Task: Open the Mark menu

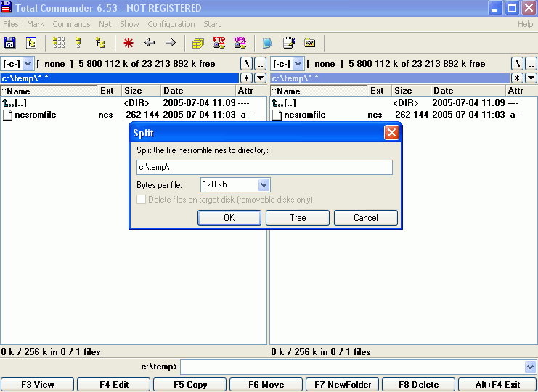Action: pyautogui.click(x=36, y=24)
